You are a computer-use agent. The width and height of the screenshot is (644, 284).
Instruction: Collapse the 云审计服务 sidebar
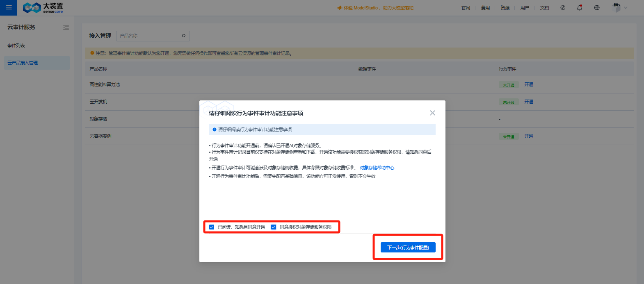[66, 27]
